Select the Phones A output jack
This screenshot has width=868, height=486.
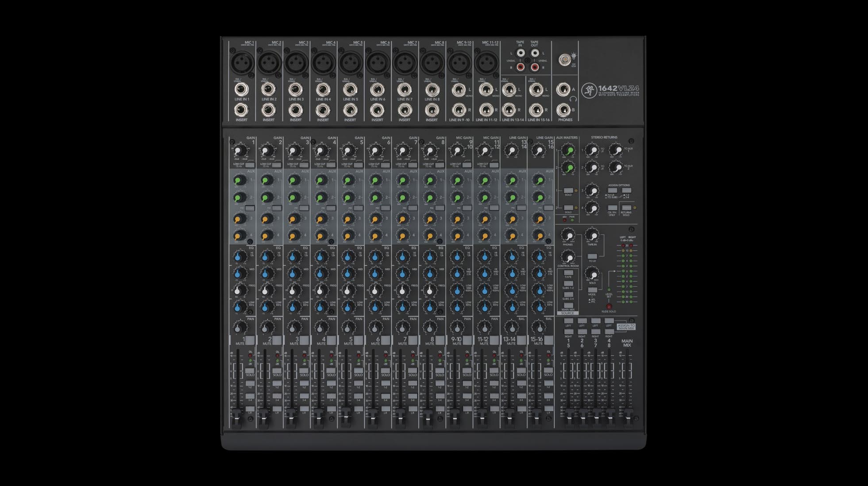coord(564,89)
